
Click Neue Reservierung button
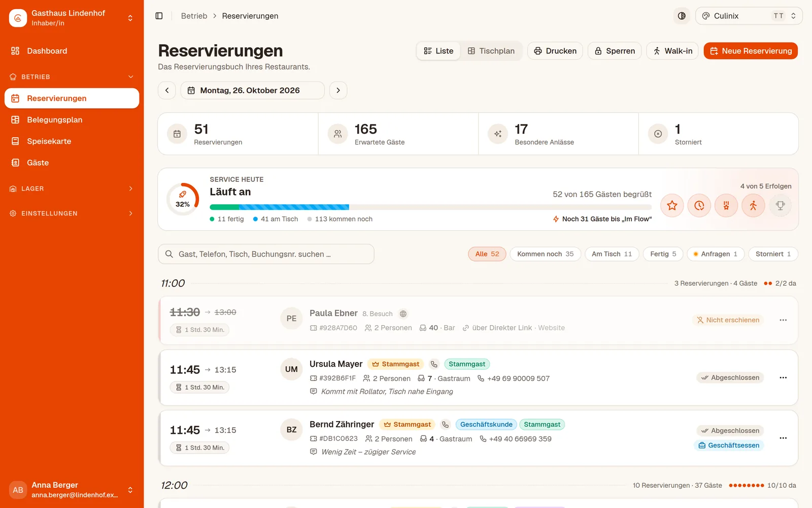click(x=751, y=51)
